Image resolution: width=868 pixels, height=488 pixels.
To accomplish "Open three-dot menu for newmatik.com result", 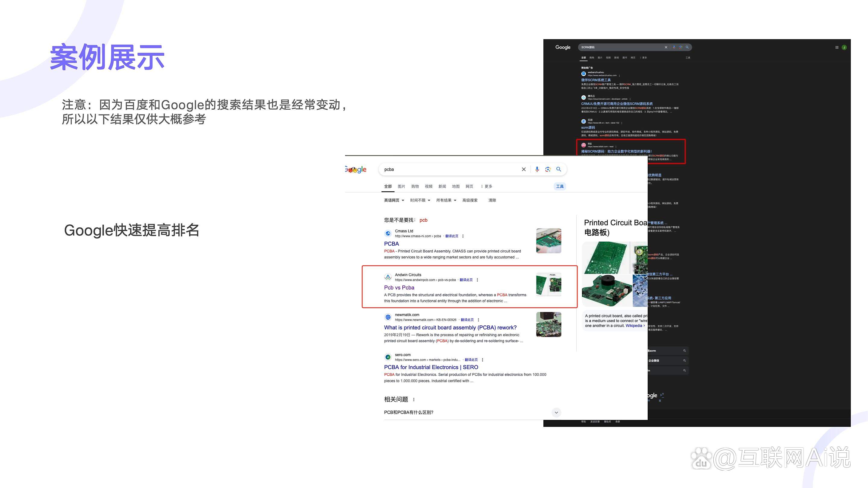I will (x=479, y=320).
